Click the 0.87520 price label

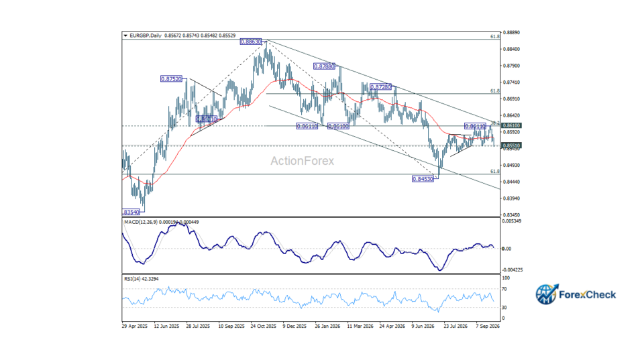coord(171,79)
